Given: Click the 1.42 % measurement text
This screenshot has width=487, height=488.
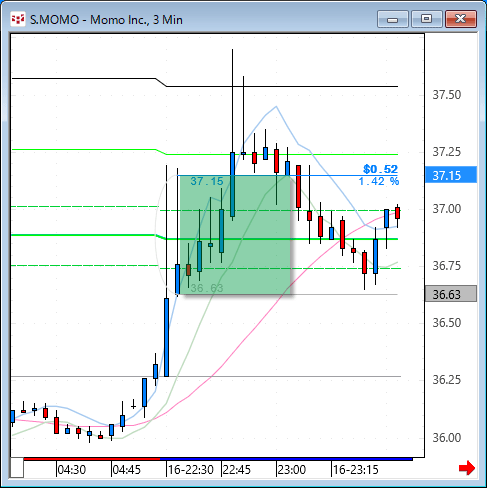Looking at the screenshot, I should (x=379, y=181).
